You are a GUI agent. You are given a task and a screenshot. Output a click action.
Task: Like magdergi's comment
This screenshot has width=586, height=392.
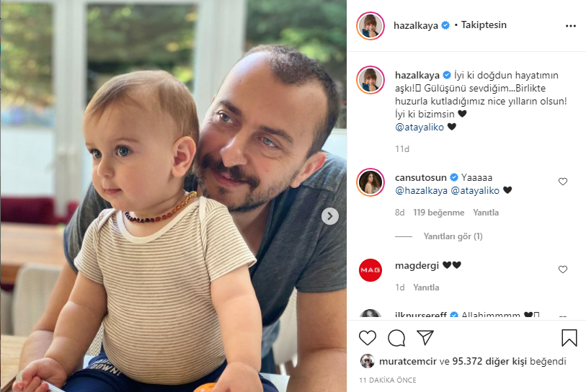tap(563, 269)
